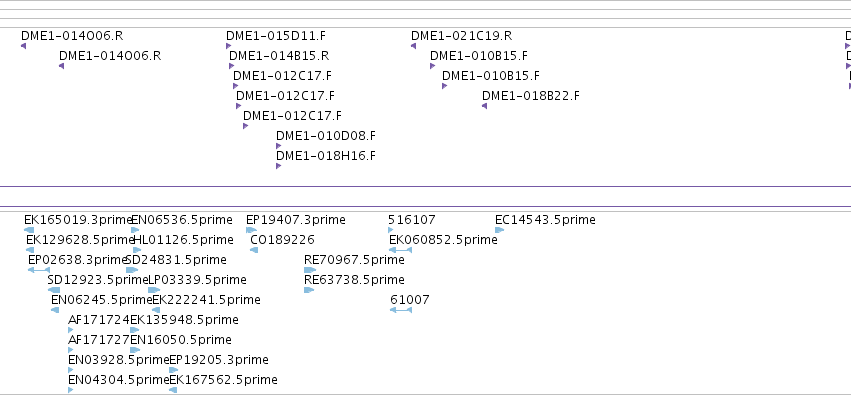Select the DME1-010D08.F feature marker
The image size is (851, 395).
[278, 146]
